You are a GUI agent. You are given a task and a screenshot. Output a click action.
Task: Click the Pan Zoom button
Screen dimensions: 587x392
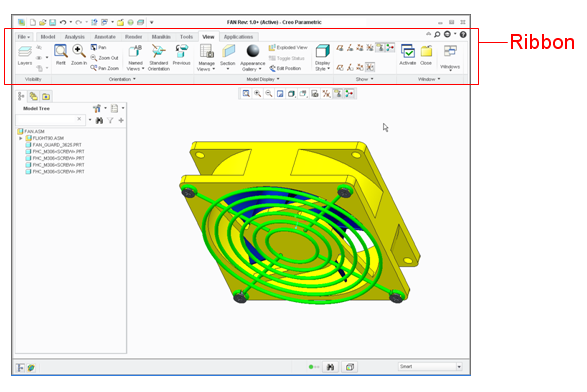(x=104, y=68)
